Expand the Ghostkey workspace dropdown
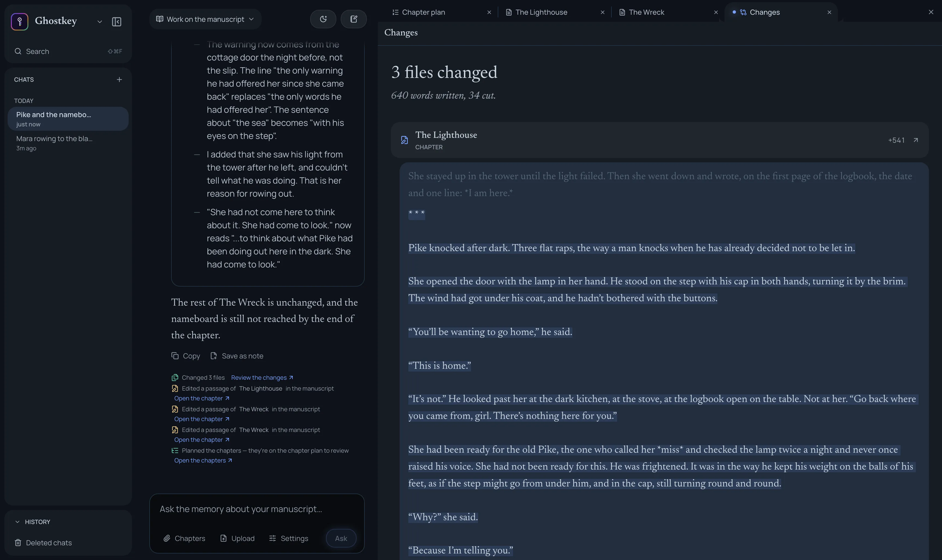Image resolution: width=942 pixels, height=560 pixels. 100,22
